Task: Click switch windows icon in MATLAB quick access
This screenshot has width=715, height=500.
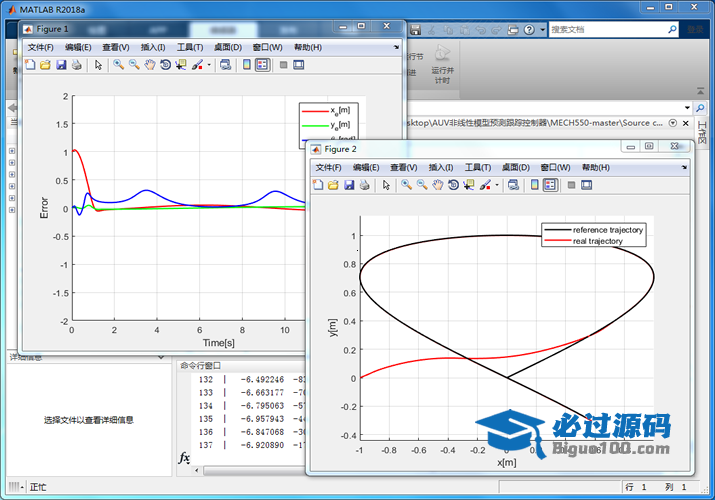Action: [513, 30]
